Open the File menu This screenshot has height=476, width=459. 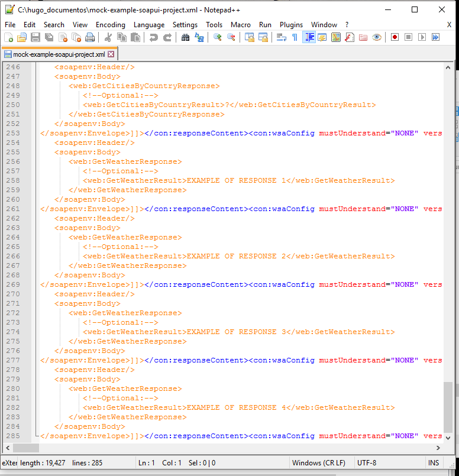pos(10,25)
